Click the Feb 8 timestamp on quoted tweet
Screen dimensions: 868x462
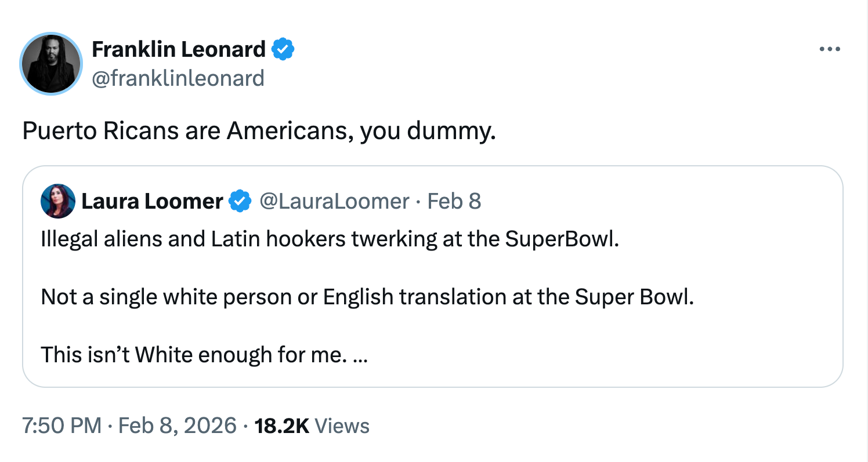pos(455,201)
